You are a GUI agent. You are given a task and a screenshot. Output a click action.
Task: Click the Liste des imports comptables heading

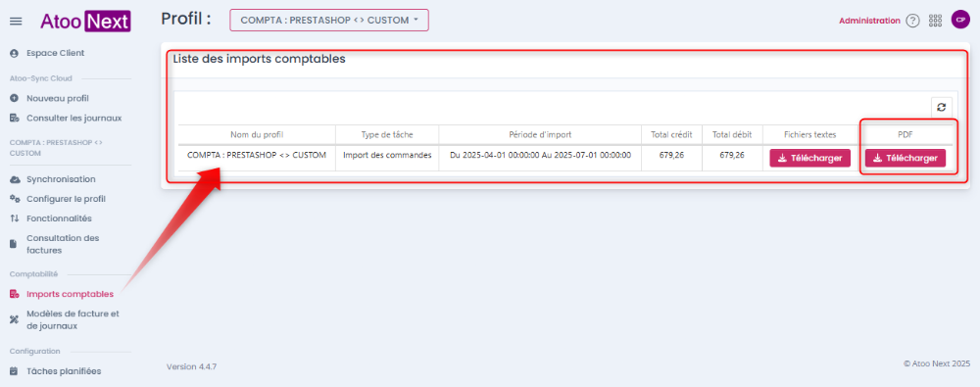pyautogui.click(x=259, y=60)
